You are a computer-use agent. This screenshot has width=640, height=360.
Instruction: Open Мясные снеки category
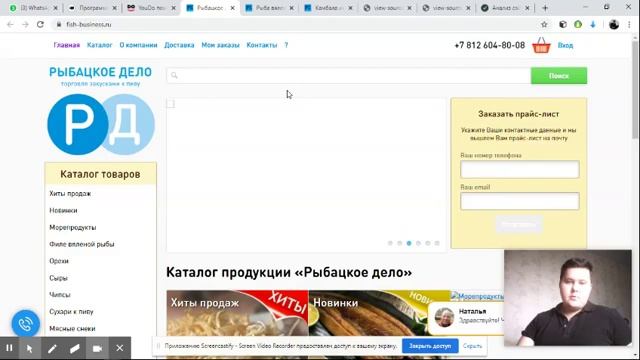pyautogui.click(x=72, y=329)
